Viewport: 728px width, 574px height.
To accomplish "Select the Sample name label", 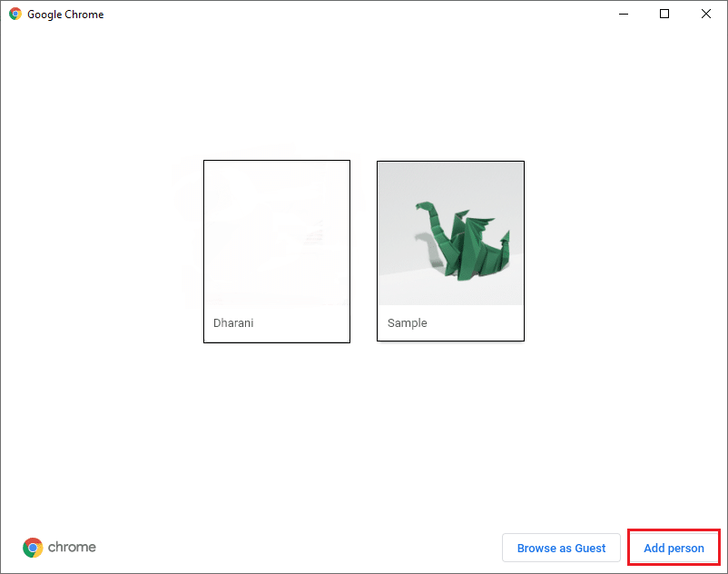I will click(407, 322).
